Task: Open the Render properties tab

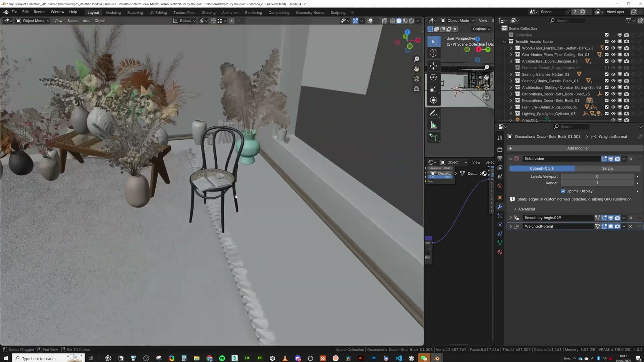Action: (500, 149)
